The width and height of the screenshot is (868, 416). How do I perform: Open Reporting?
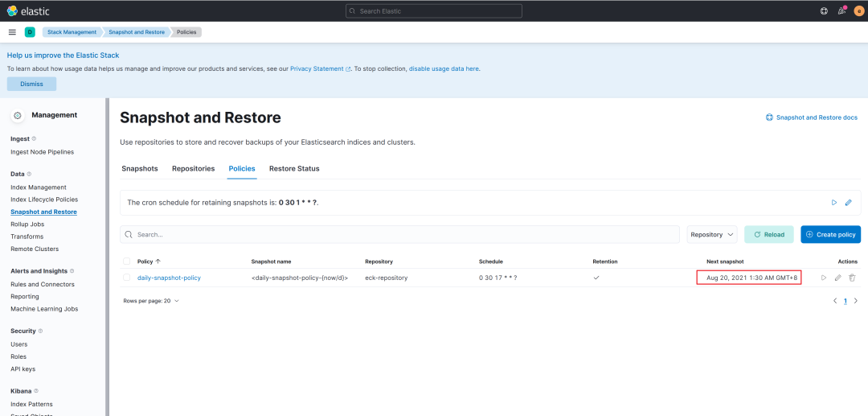25,296
